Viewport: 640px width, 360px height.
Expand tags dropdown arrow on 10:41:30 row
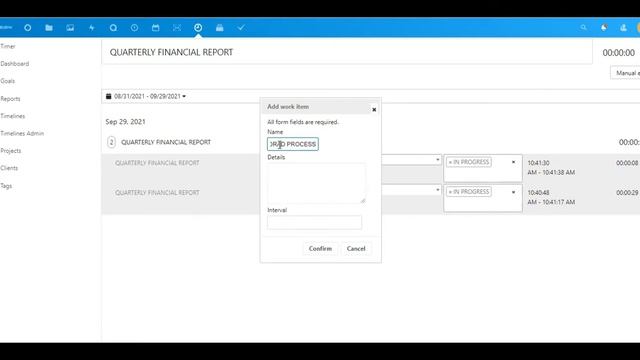(x=513, y=162)
